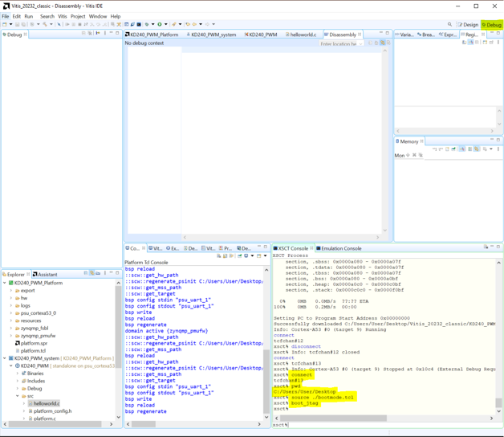Switch to the KD240_PWM_system tab
The image size is (504, 437).
click(x=213, y=35)
